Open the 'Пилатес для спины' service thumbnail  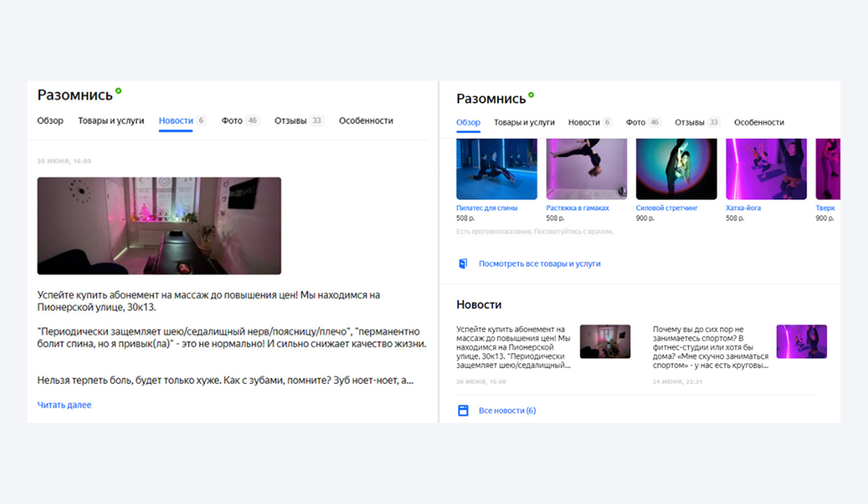[x=496, y=168]
